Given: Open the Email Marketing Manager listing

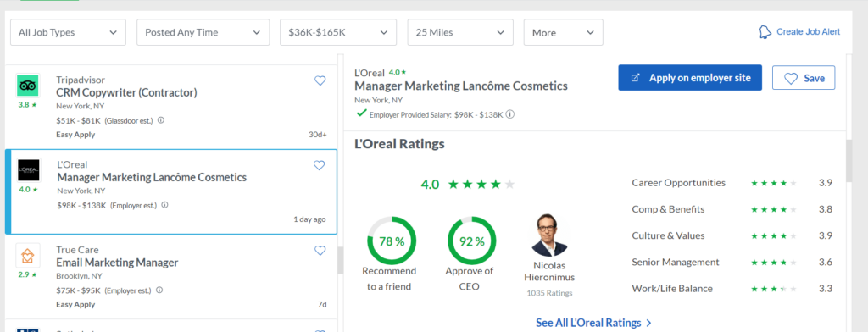Looking at the screenshot, I should (117, 263).
